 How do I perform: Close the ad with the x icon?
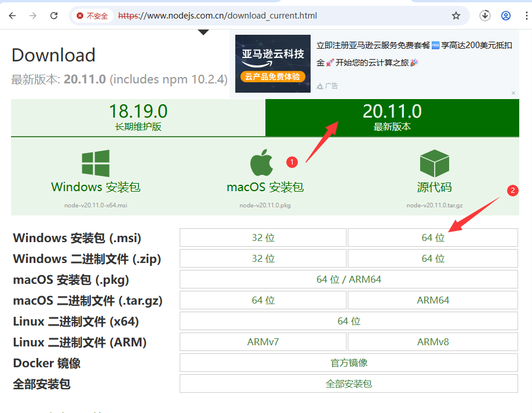pyautogui.click(x=513, y=93)
